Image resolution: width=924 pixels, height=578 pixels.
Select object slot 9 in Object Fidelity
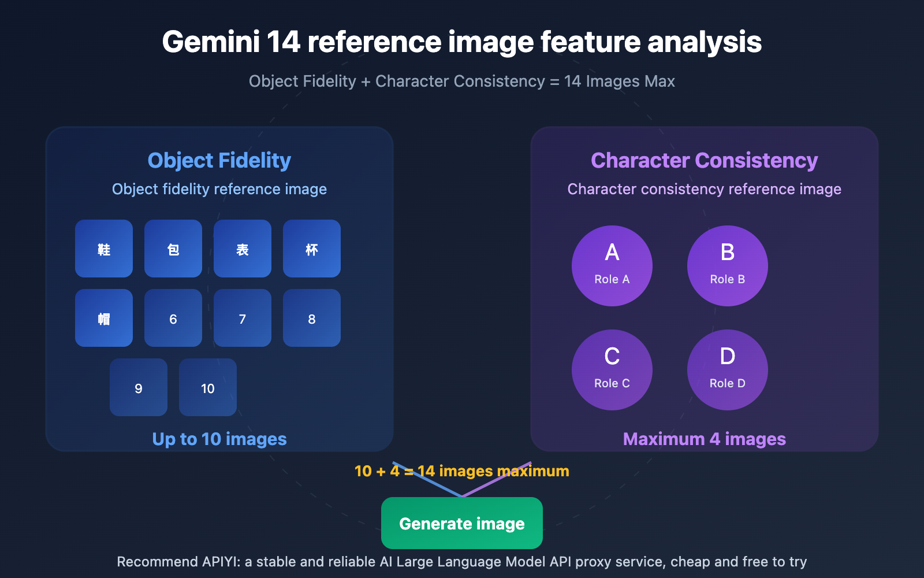click(x=139, y=387)
